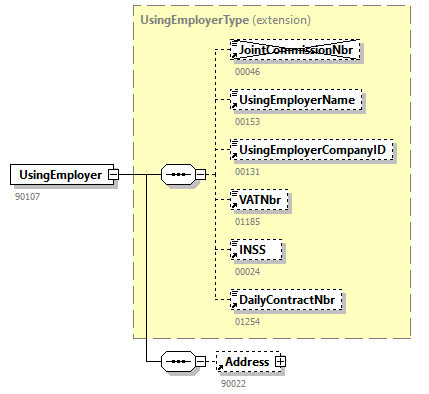
Task: Collapse the lower sequence compositor near Address
Action: 200,361
